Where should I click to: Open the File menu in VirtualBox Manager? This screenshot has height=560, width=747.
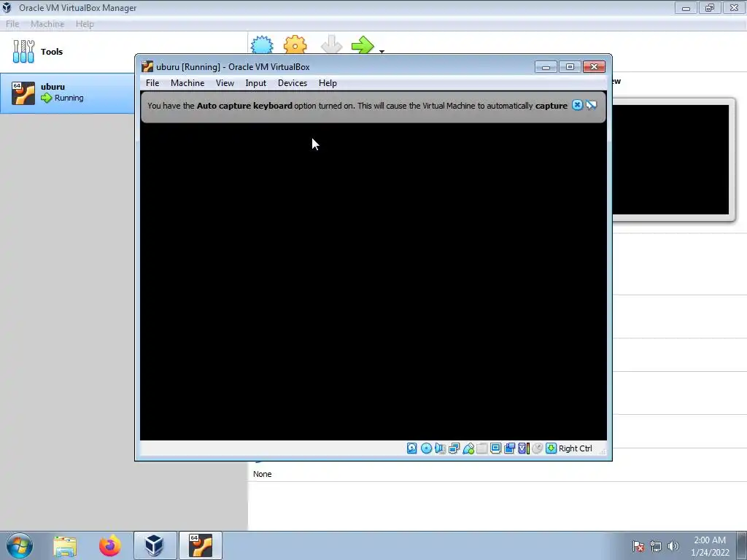(12, 24)
